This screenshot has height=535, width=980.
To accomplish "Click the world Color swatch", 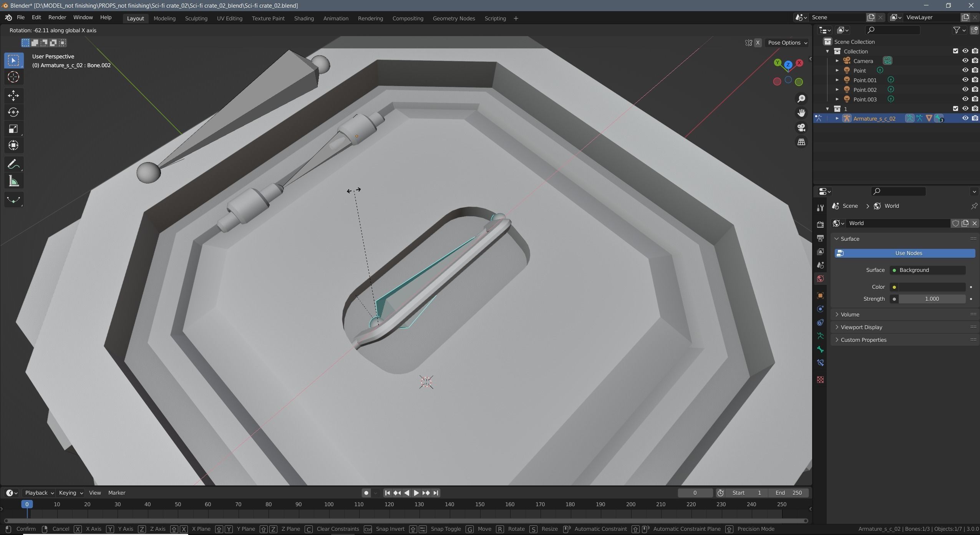I will (x=932, y=287).
